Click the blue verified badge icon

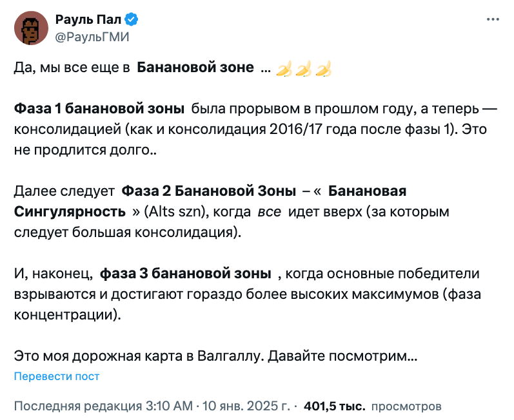(x=131, y=19)
